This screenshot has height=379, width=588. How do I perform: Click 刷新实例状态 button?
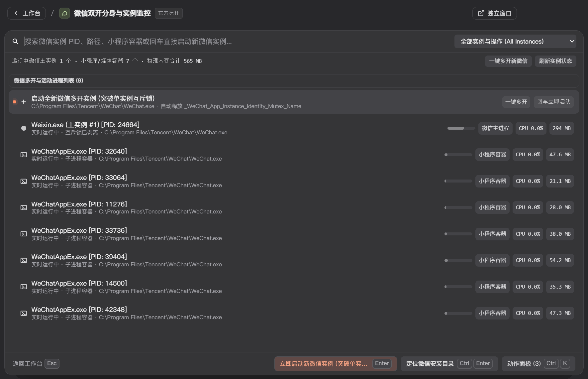tap(555, 61)
